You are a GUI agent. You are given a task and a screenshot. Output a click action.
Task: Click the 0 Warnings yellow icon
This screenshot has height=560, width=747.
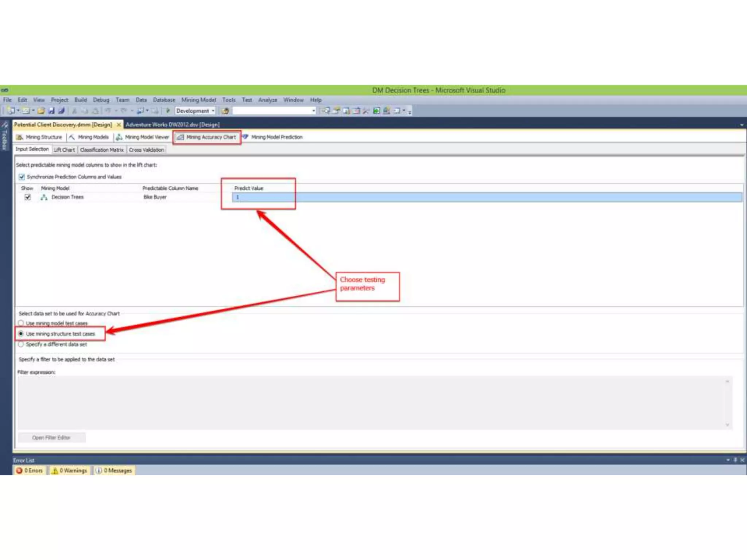tap(55, 471)
